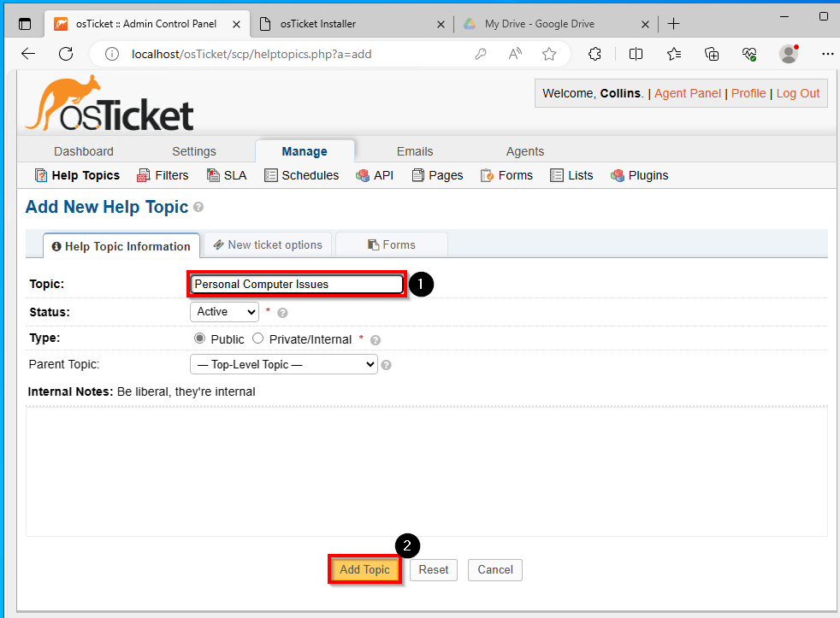Switch to New ticket options tab
The width and height of the screenshot is (840, 618).
(268, 244)
